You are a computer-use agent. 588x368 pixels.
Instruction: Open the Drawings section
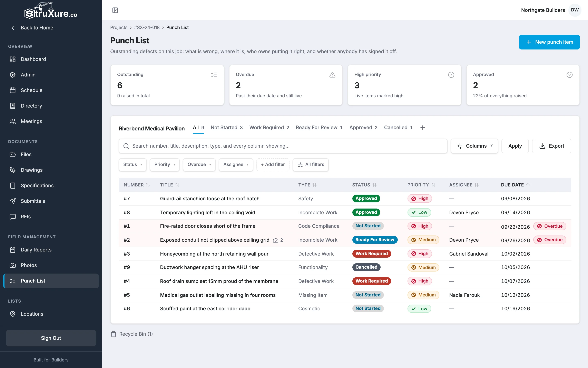(x=51, y=170)
